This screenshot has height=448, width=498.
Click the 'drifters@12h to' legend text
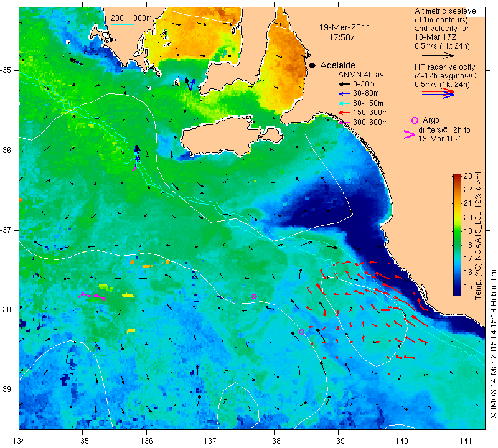pos(444,130)
